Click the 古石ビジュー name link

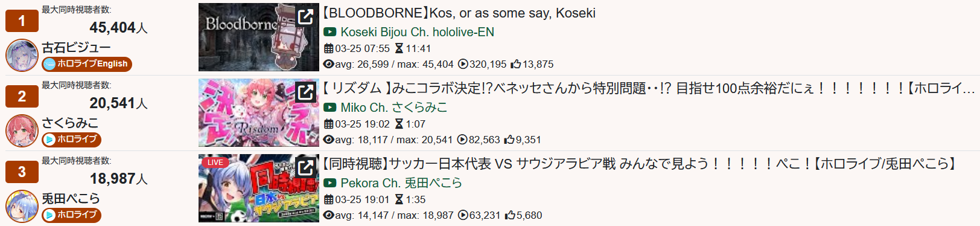(x=76, y=47)
